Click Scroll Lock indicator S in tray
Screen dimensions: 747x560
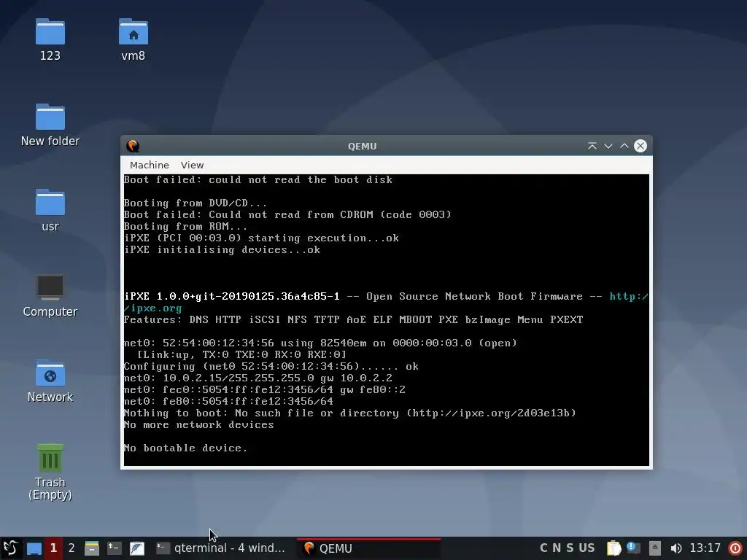click(x=570, y=548)
